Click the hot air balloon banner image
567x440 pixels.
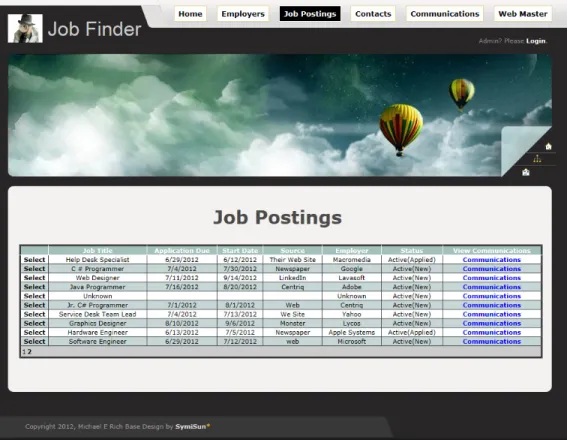280,115
